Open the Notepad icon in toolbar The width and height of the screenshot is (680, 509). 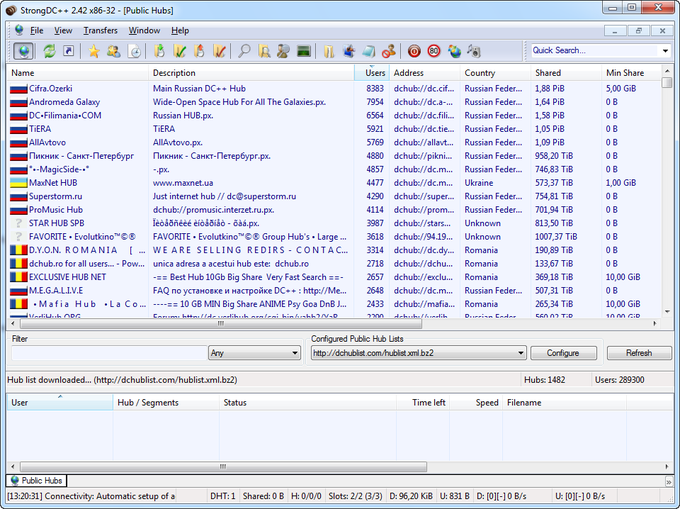[x=369, y=51]
